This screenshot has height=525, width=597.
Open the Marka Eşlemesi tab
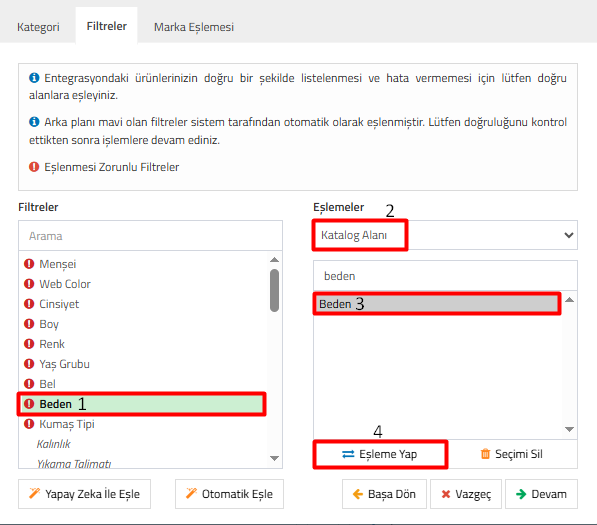click(x=194, y=27)
